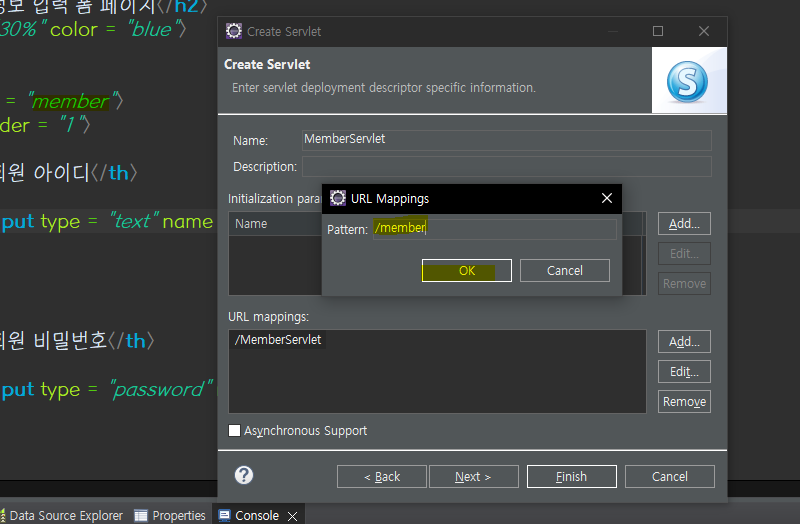Click the blue S servlet wizard image
Screen dimensions: 800x524
pyautogui.click(x=687, y=82)
